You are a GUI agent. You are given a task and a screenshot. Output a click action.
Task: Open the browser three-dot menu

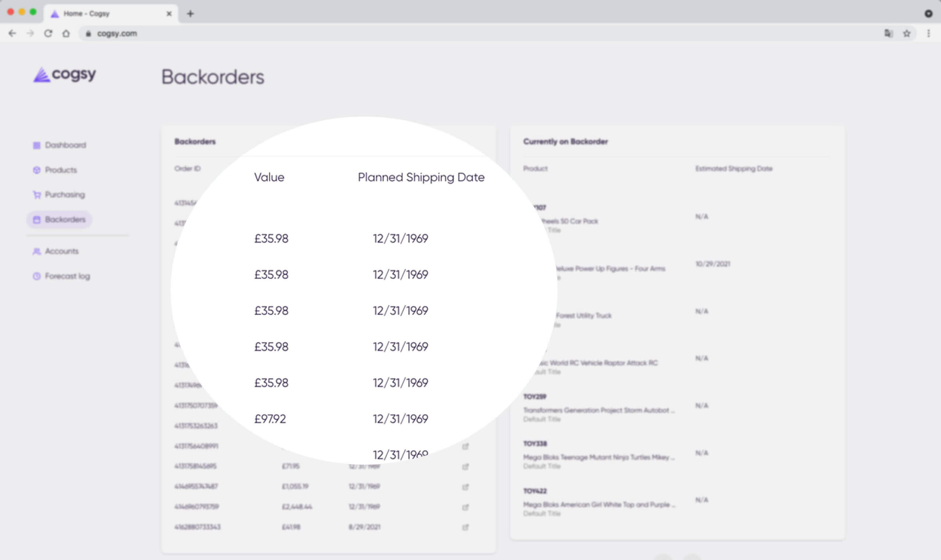coord(929,33)
